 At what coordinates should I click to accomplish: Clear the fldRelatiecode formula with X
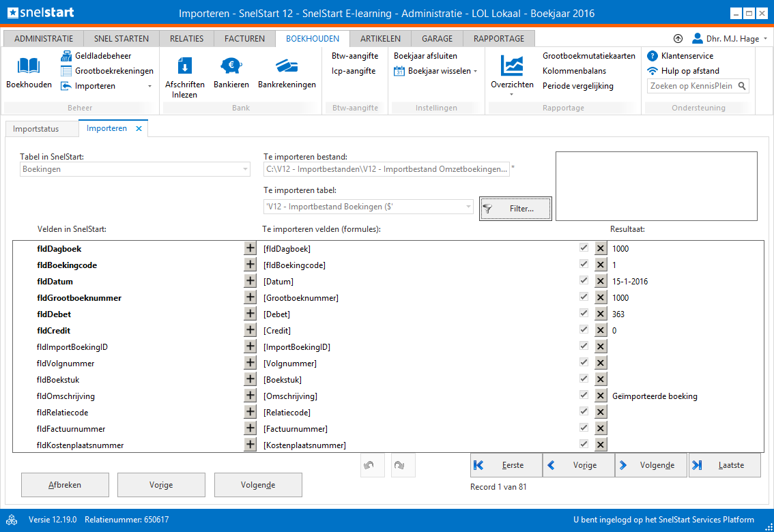pyautogui.click(x=600, y=412)
